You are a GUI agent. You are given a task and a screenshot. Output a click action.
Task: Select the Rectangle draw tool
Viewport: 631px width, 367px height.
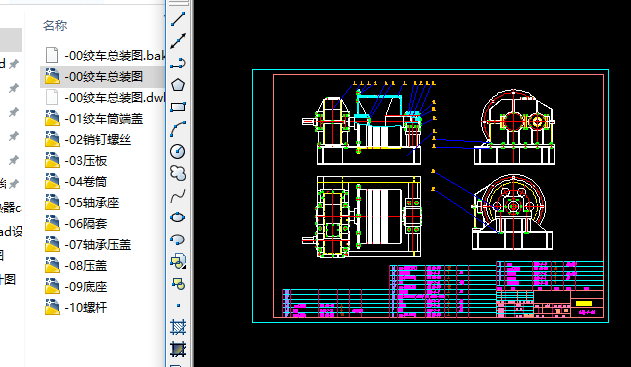point(178,107)
